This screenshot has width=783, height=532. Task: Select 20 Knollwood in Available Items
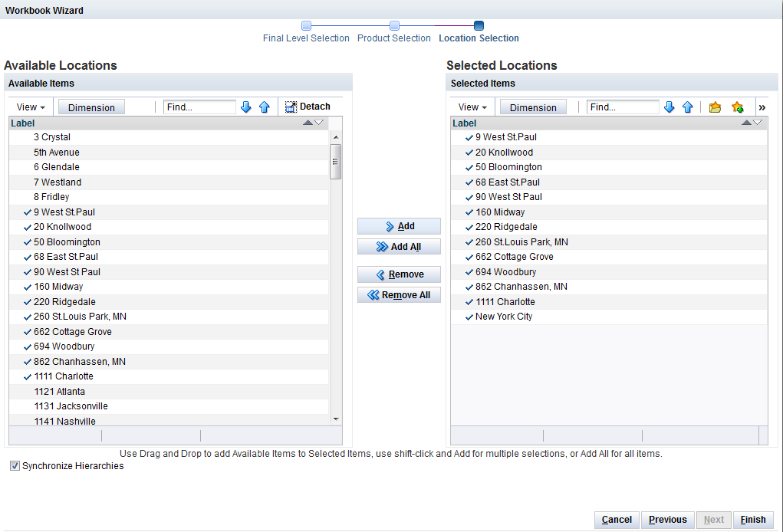pyautogui.click(x=169, y=227)
